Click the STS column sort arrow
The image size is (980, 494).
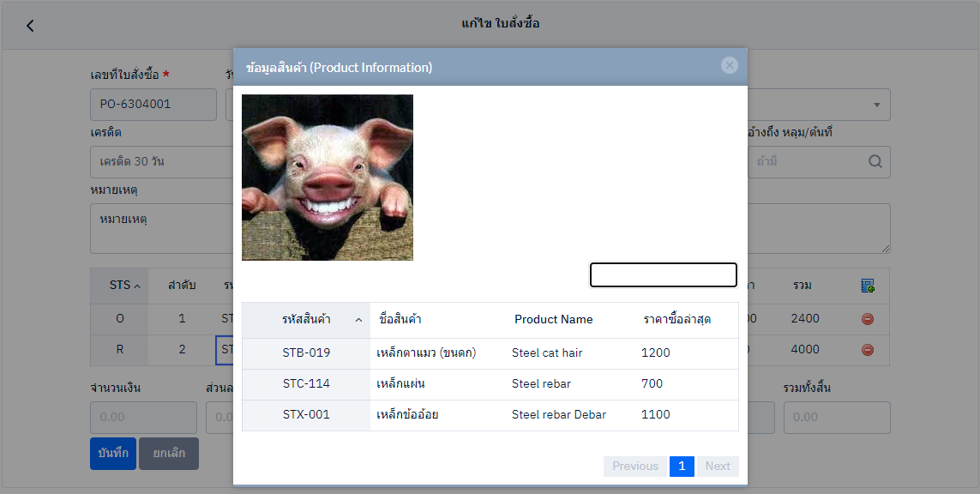click(137, 286)
